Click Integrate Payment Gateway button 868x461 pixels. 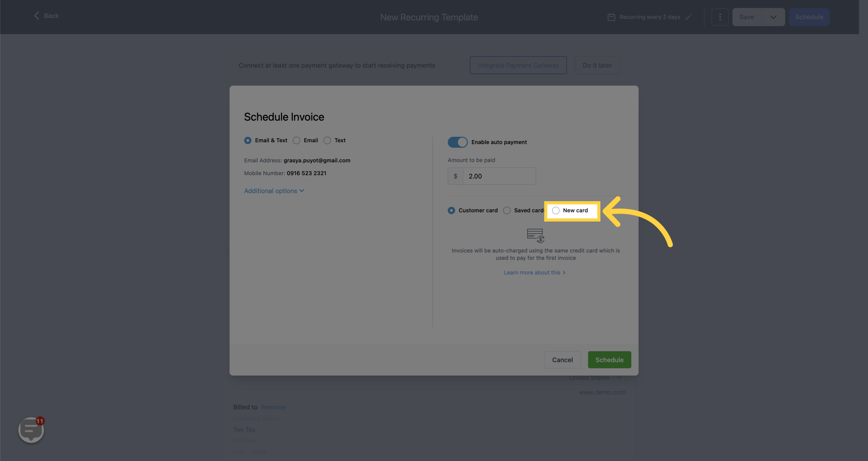click(x=518, y=65)
